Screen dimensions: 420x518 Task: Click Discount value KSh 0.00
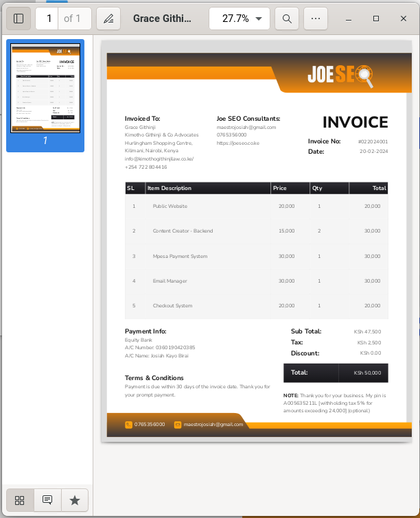(x=371, y=353)
